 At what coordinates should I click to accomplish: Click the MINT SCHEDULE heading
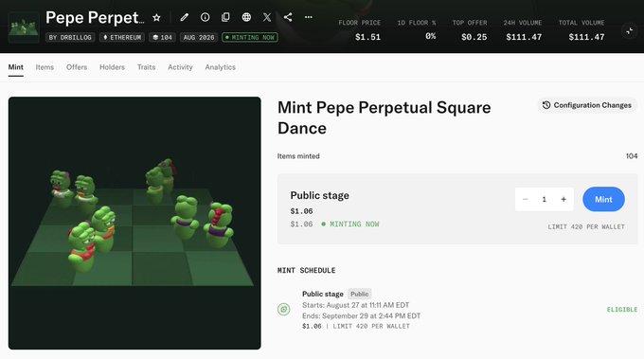(307, 270)
